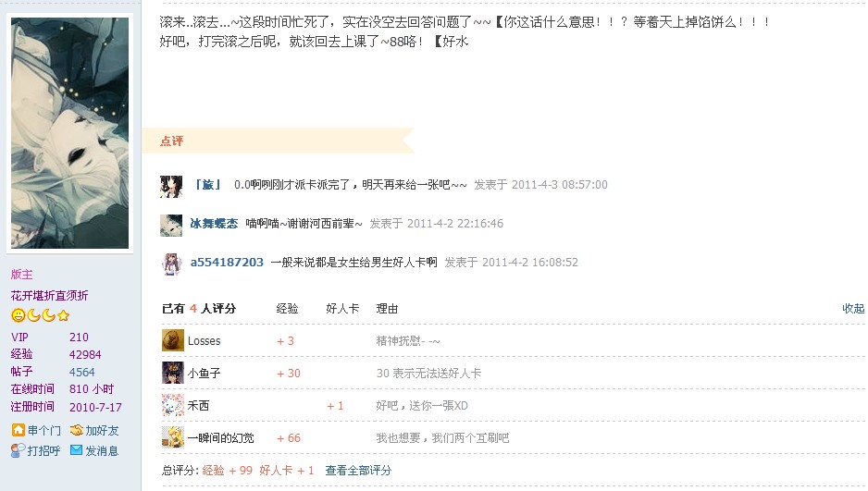Open Losses user profile name
868x491 pixels.
204,341
